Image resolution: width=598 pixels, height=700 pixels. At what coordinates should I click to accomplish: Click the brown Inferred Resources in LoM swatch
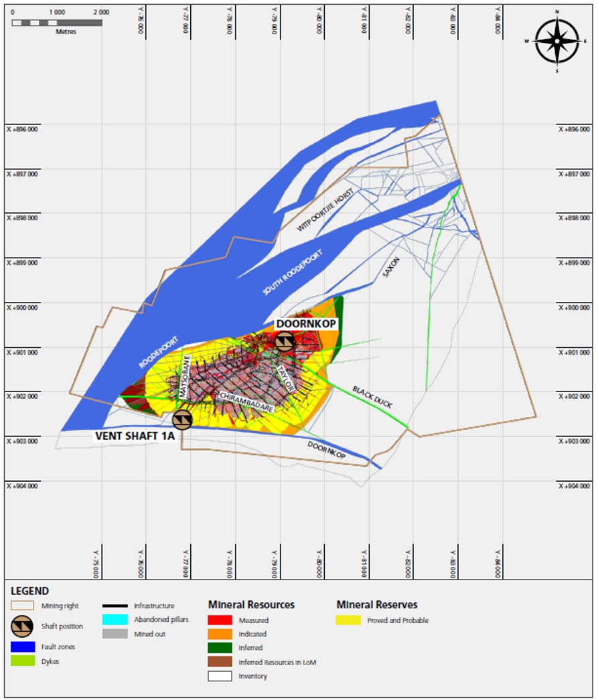tap(220, 662)
